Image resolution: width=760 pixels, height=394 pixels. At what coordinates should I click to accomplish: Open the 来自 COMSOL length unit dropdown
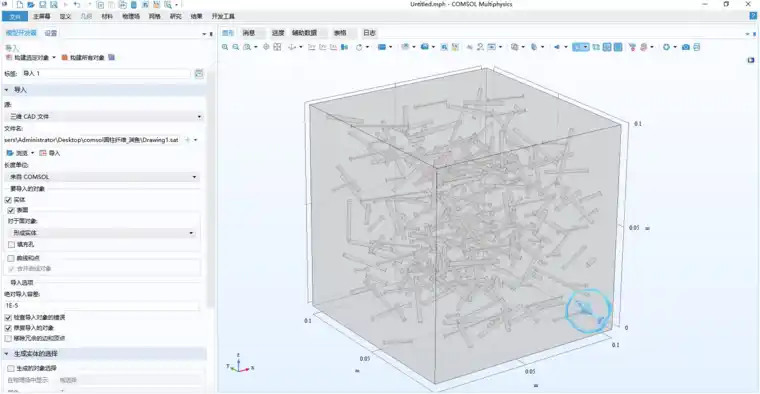click(x=102, y=177)
